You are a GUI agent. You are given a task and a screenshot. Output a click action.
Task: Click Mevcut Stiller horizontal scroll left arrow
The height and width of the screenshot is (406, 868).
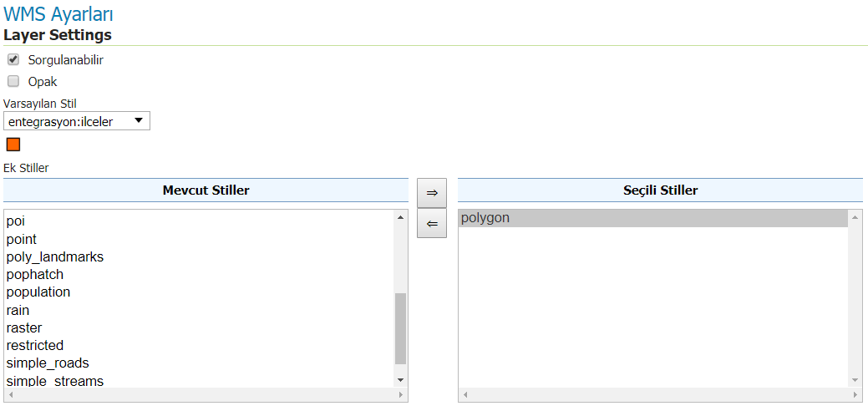click(x=11, y=395)
